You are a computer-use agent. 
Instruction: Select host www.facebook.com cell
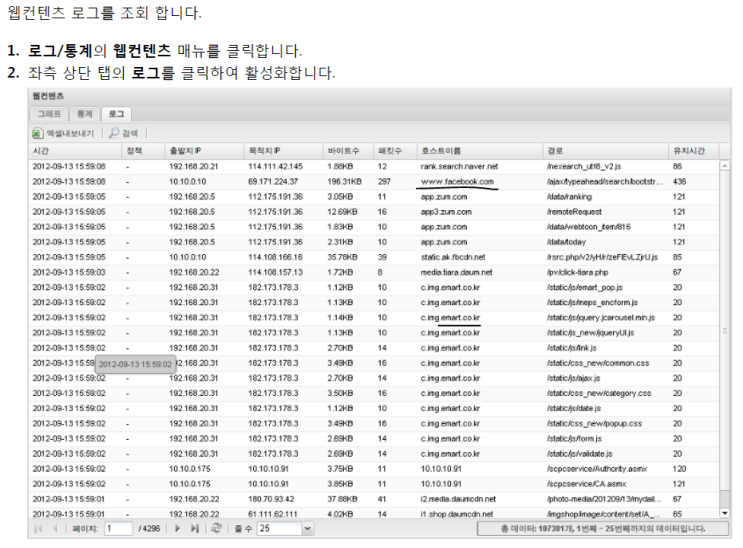pos(457,182)
